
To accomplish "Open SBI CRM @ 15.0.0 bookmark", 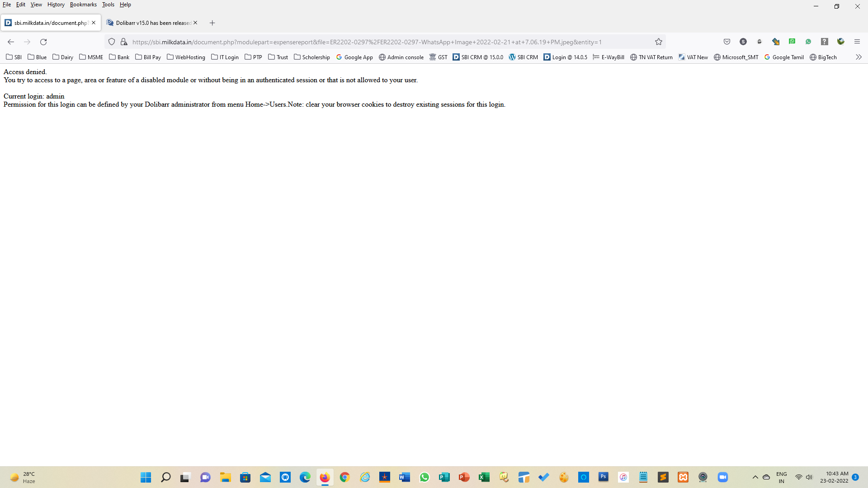I will click(478, 57).
